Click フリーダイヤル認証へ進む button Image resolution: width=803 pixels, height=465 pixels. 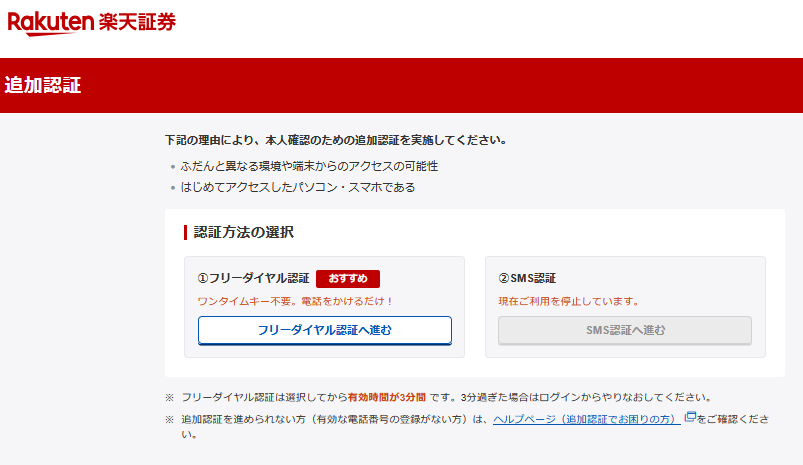pos(325,330)
